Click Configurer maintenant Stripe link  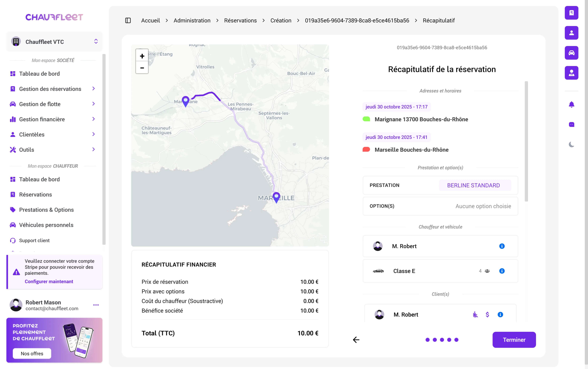click(49, 281)
